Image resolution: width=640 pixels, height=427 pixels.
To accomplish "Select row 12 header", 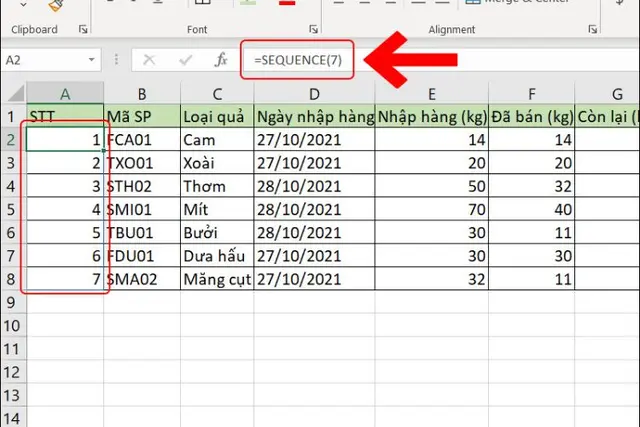I will point(13,372).
